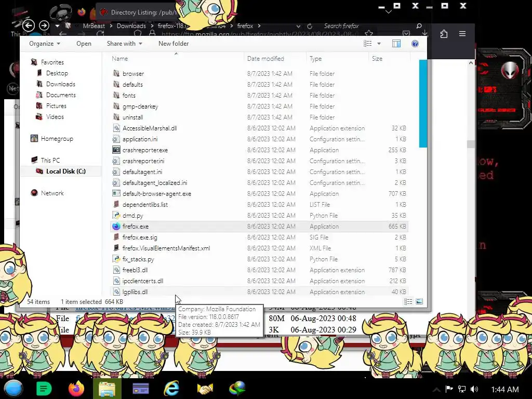Open Documents in Favorites

click(61, 95)
